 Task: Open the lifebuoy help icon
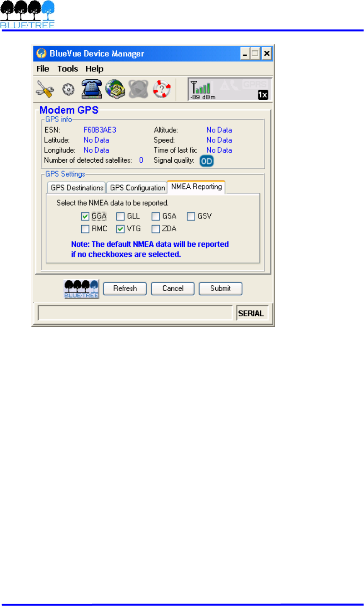[162, 89]
